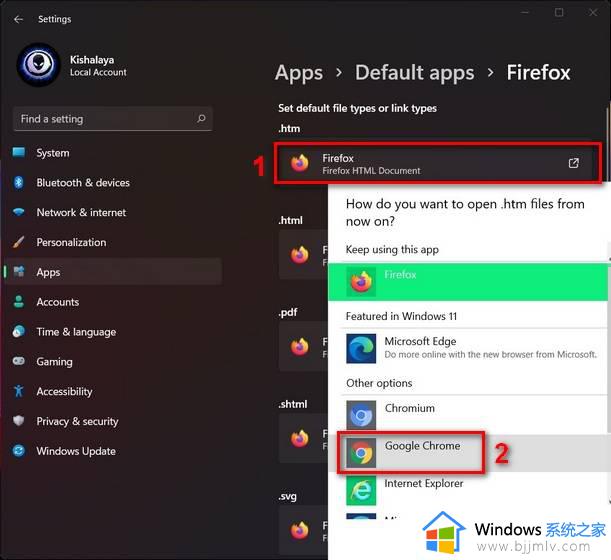
Task: Open System settings from the sidebar
Action: click(113, 153)
